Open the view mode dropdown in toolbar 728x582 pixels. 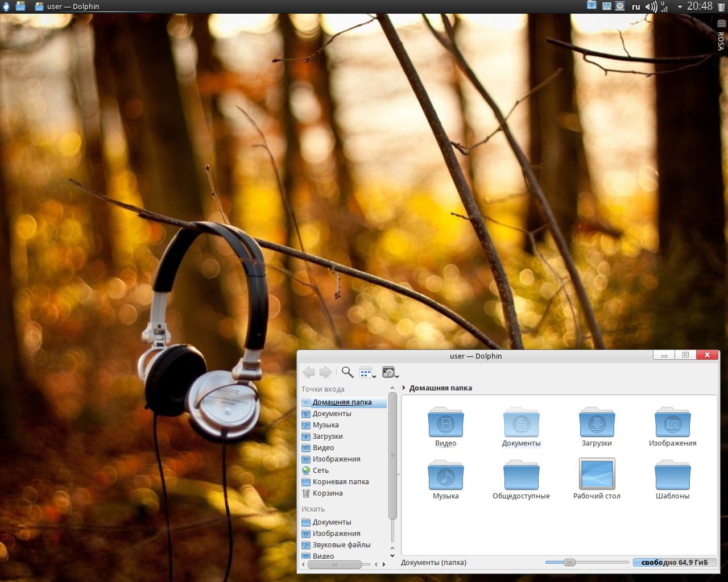[367, 373]
